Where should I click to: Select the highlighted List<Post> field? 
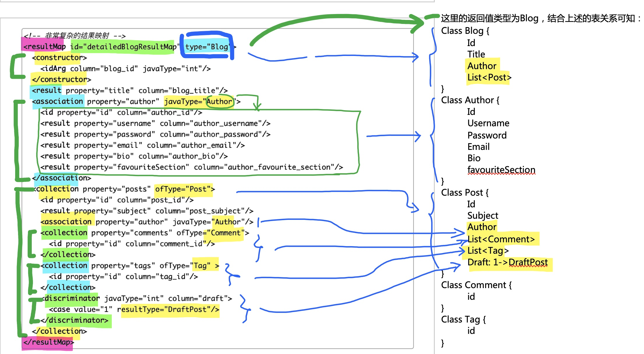point(489,78)
